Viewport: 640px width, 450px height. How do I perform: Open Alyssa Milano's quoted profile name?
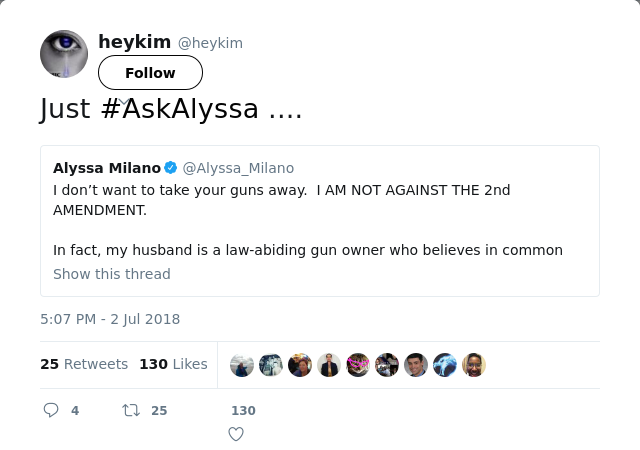coord(106,168)
